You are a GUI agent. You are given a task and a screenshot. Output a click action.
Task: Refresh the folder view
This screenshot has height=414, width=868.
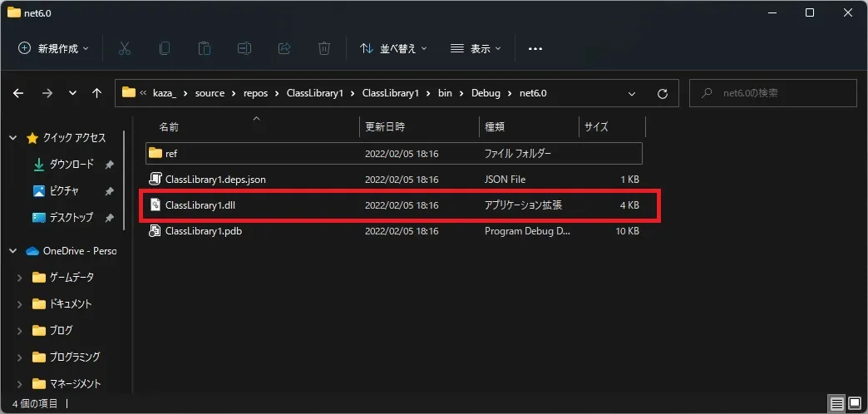point(662,94)
